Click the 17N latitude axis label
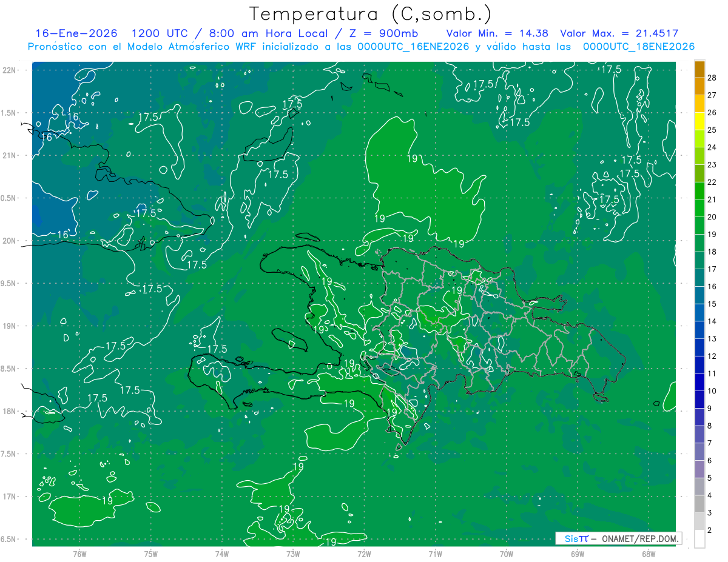 coord(10,497)
